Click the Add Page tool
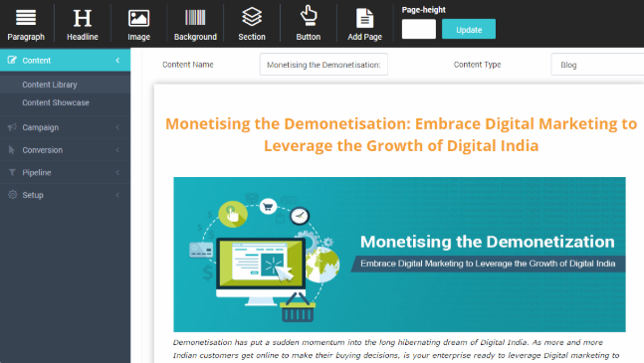 tap(364, 24)
